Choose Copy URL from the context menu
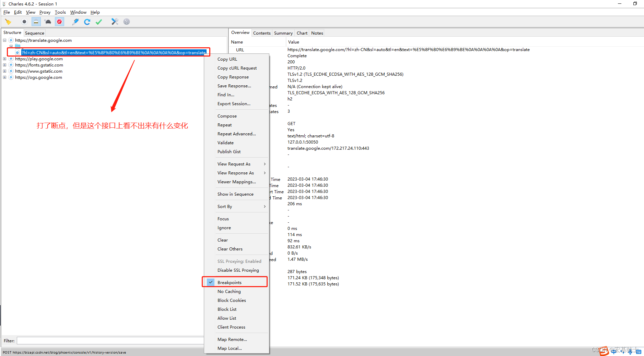This screenshot has height=356, width=644. pos(236,59)
